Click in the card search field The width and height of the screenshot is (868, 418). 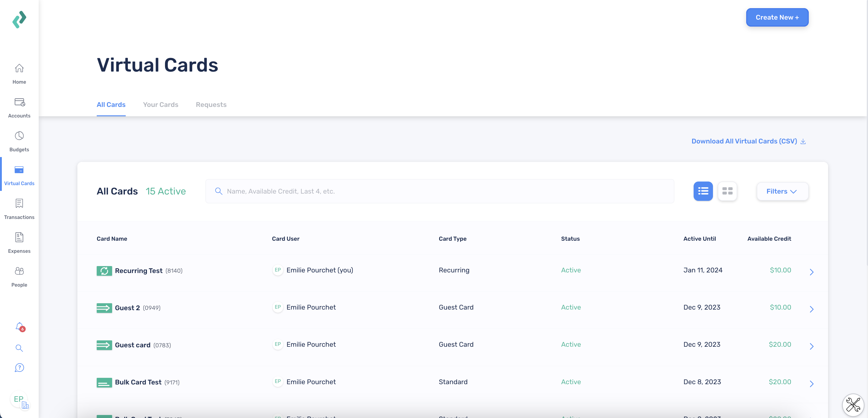(x=440, y=191)
